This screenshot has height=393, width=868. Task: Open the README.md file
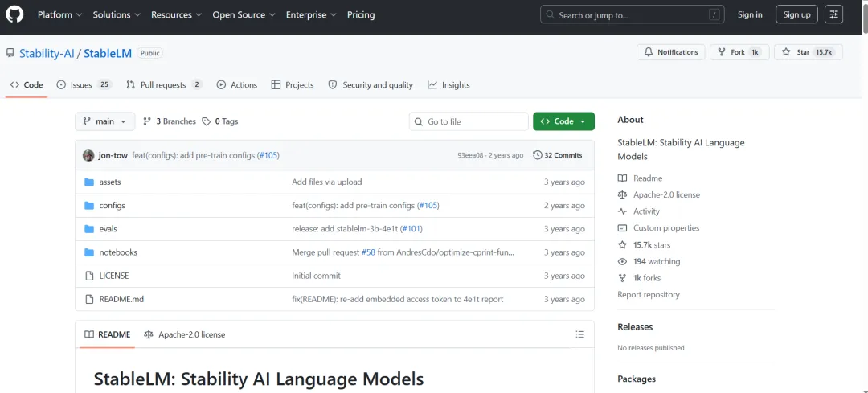(x=121, y=299)
